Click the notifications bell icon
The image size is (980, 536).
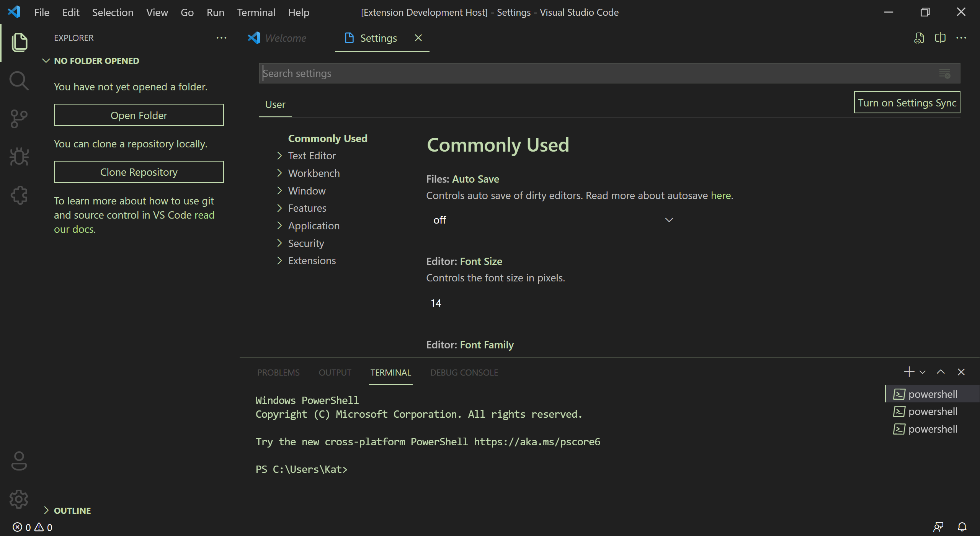pyautogui.click(x=962, y=527)
